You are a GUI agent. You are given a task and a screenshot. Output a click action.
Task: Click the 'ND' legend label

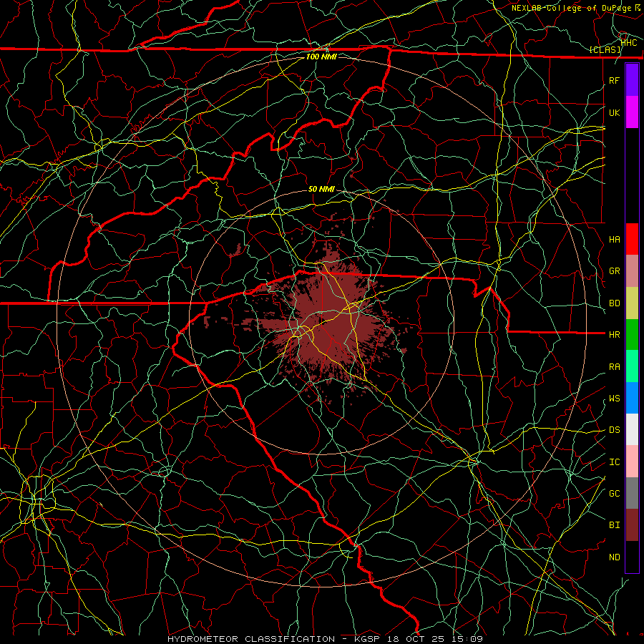614,557
